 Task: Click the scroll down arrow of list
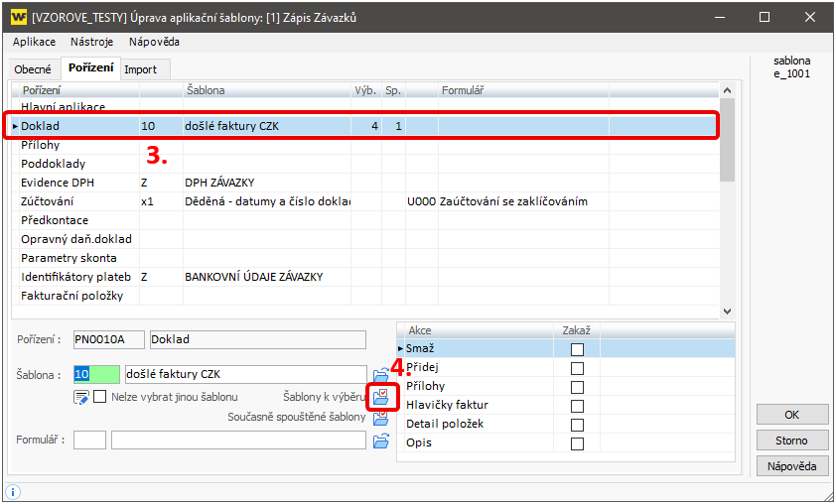[x=727, y=312]
